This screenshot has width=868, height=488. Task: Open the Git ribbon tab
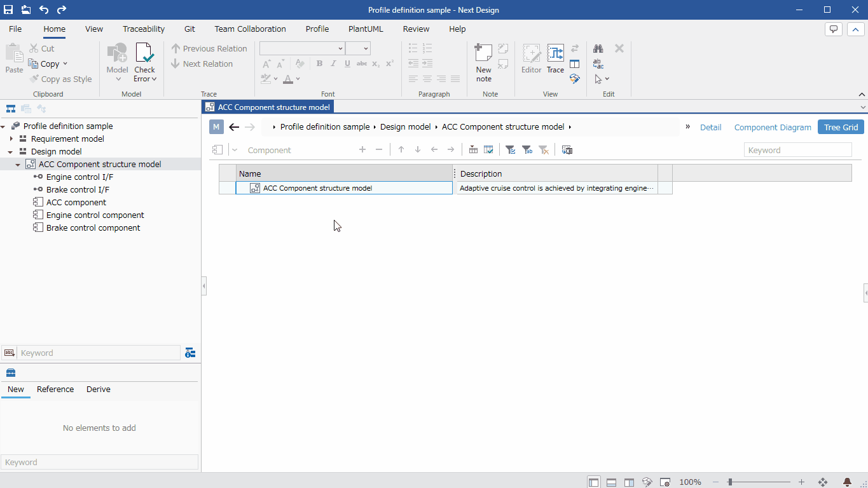click(189, 29)
